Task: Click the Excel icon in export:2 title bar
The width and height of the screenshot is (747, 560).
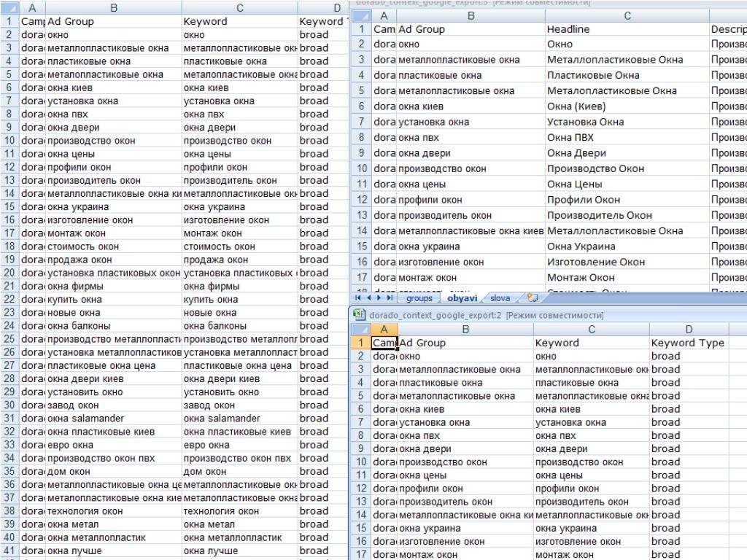Action: coord(359,315)
